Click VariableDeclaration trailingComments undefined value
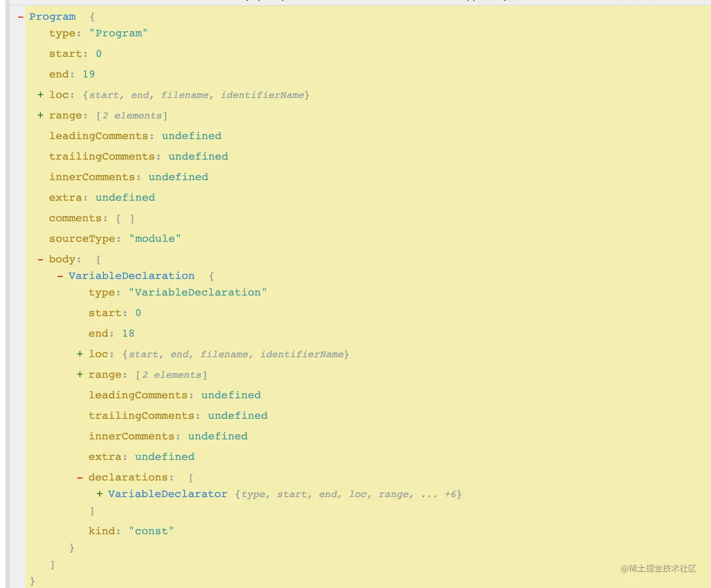Screen dimensions: 711x588 (237, 416)
